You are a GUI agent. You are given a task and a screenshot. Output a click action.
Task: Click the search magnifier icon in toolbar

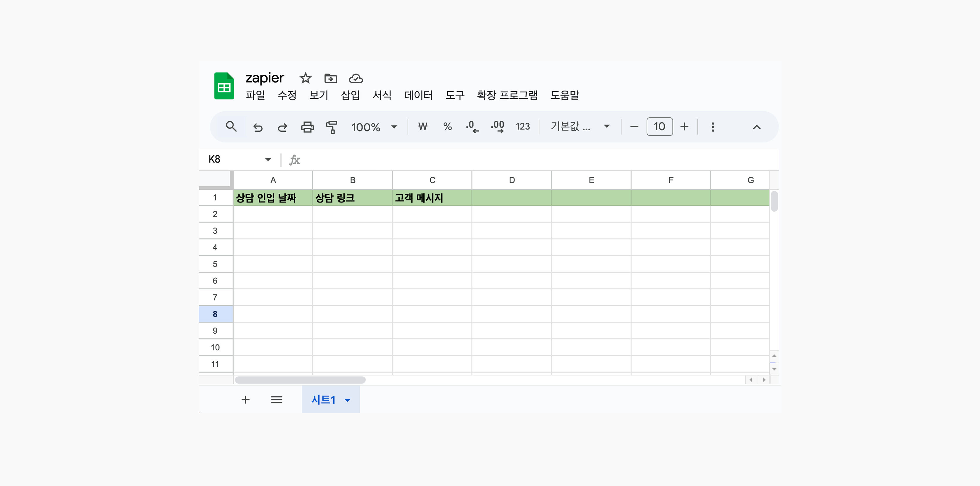point(231,126)
